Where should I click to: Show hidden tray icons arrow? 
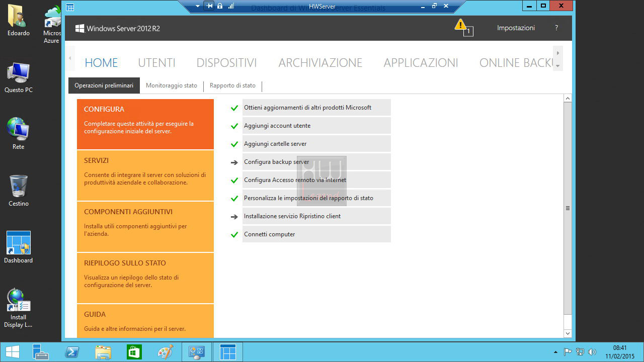555,352
